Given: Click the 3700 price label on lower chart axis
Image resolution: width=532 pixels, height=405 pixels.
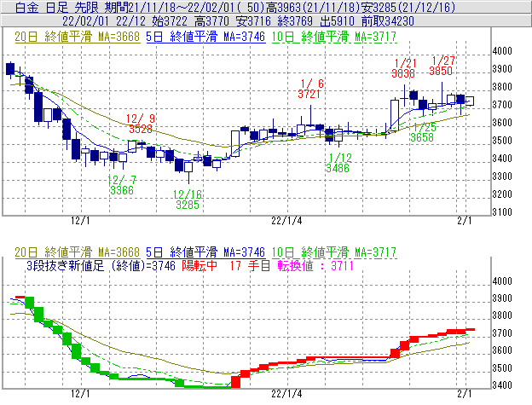Looking at the screenshot, I should (502, 333).
